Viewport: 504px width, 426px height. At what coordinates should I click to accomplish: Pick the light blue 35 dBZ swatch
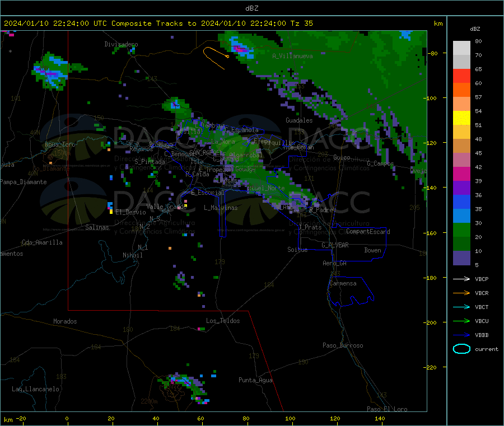(x=461, y=216)
